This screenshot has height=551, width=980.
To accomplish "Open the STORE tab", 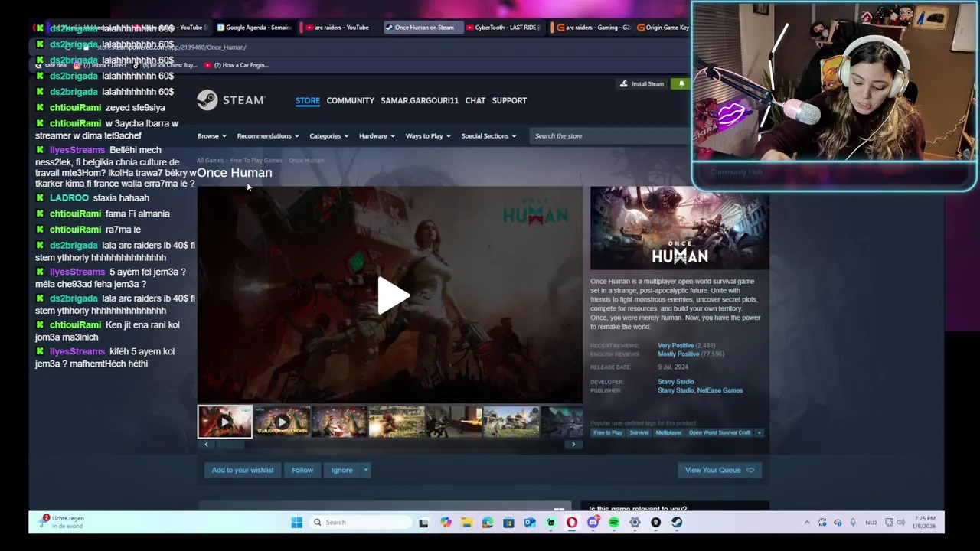I will (x=308, y=100).
